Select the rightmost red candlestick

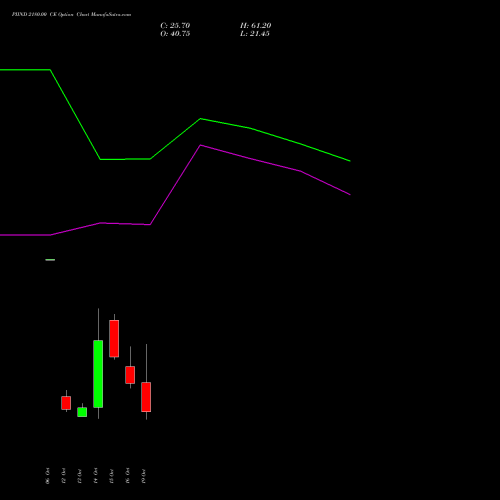(x=146, y=397)
